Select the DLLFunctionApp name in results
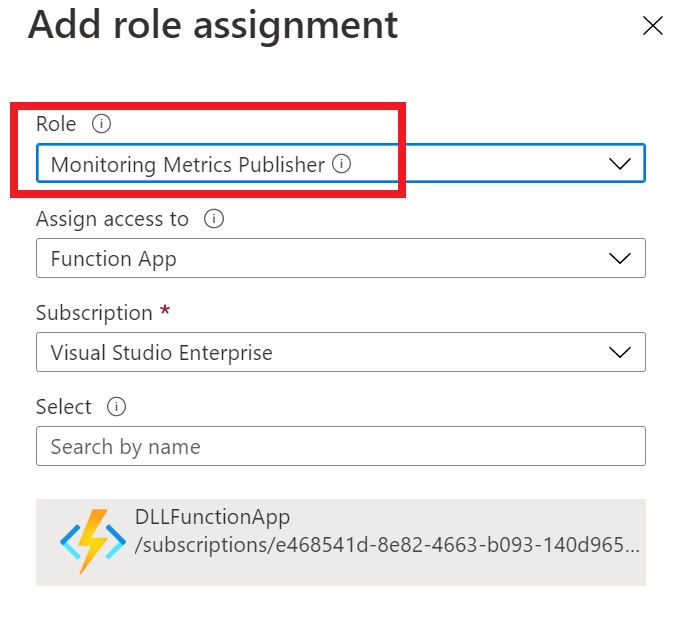The image size is (676, 628). coord(212,517)
